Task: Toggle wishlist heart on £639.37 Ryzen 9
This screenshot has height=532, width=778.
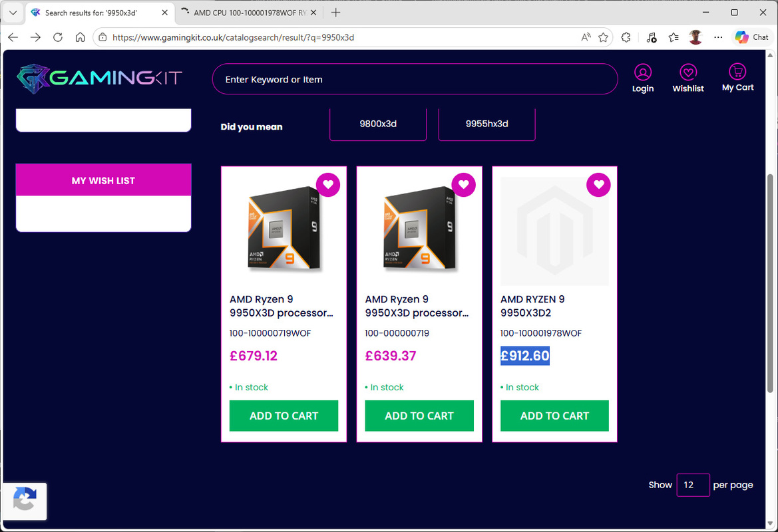Action: point(464,185)
